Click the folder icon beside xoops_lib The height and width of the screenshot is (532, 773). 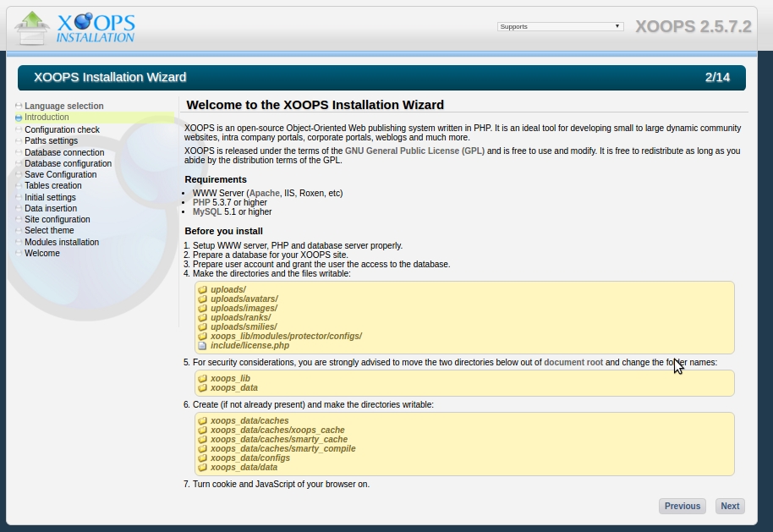(202, 379)
